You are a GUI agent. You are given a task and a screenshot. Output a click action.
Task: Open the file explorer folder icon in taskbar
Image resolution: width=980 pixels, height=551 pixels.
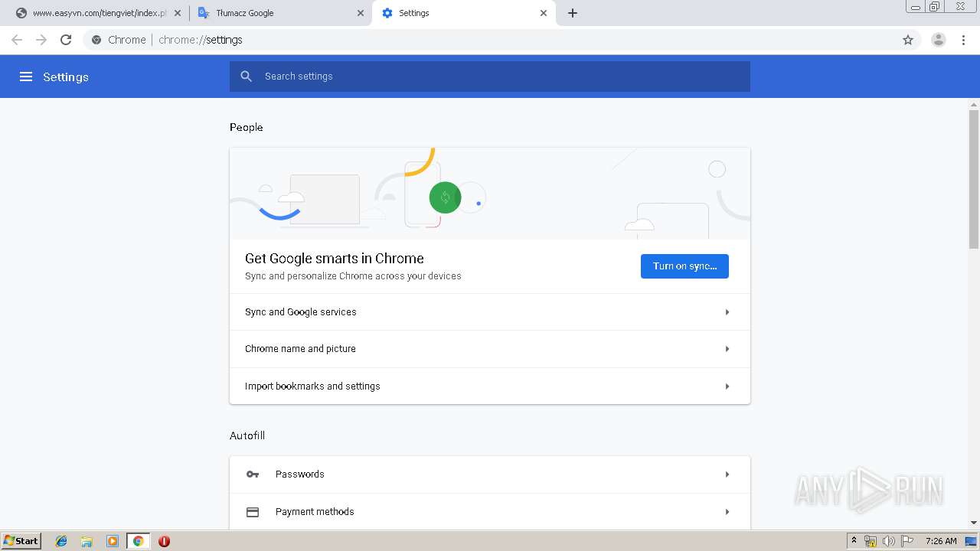coord(87,541)
